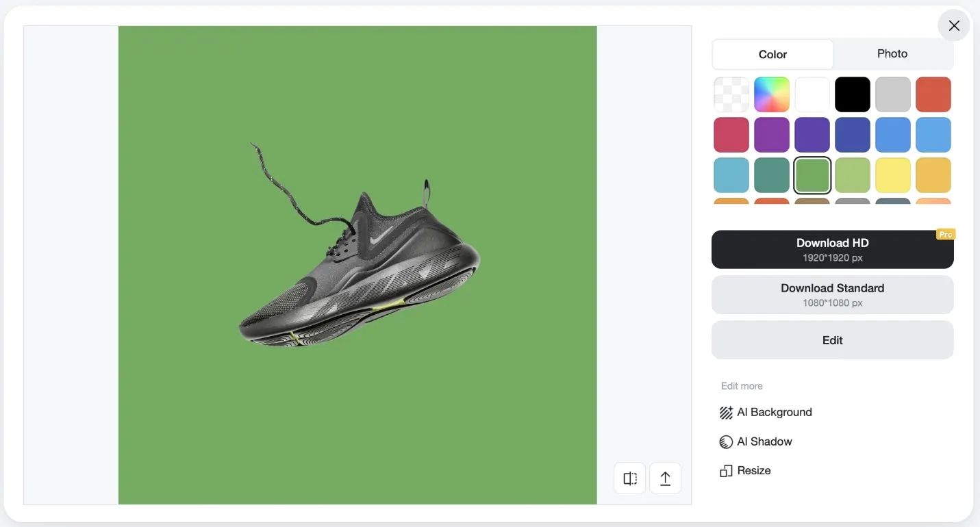Open the AI Background tool
Viewport: 980px width, 527px height.
[x=766, y=413]
